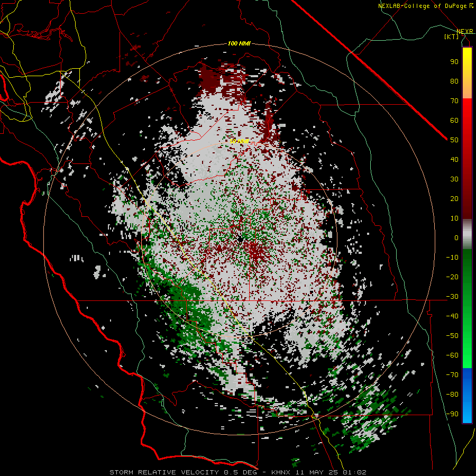Click the 0 value on velocity scale

tap(456, 238)
